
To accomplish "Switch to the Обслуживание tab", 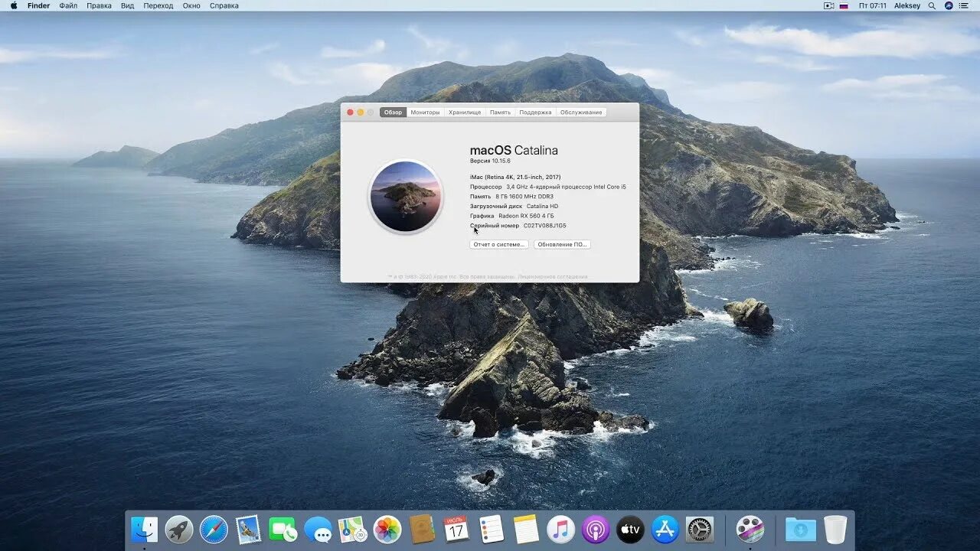I will [x=581, y=112].
